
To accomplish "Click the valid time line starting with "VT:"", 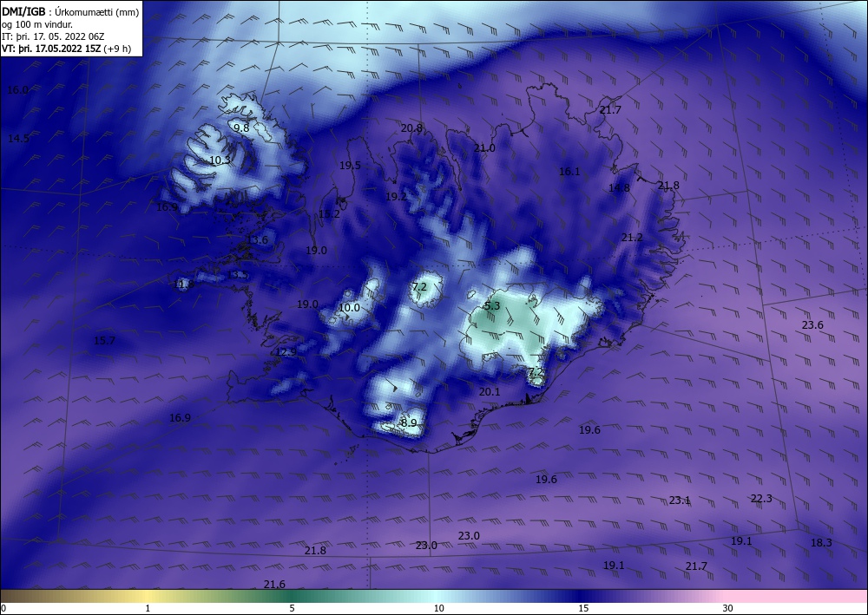I will 67,49.
